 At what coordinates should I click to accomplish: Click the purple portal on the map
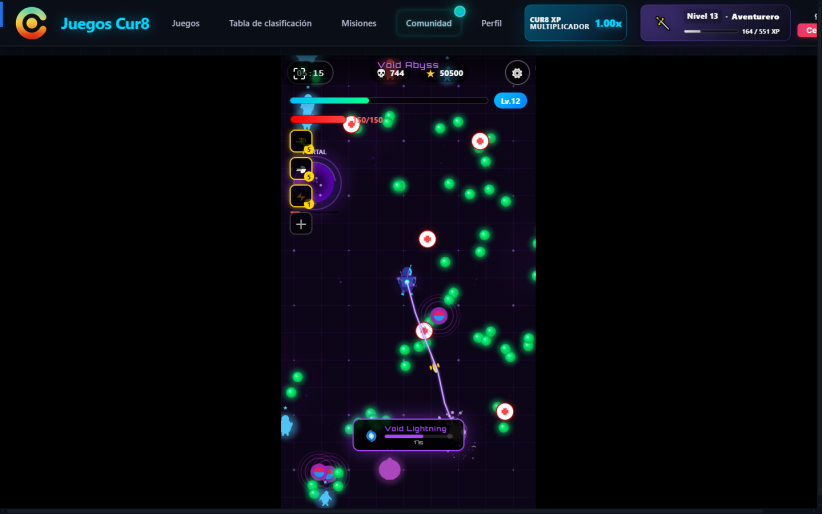click(321, 183)
